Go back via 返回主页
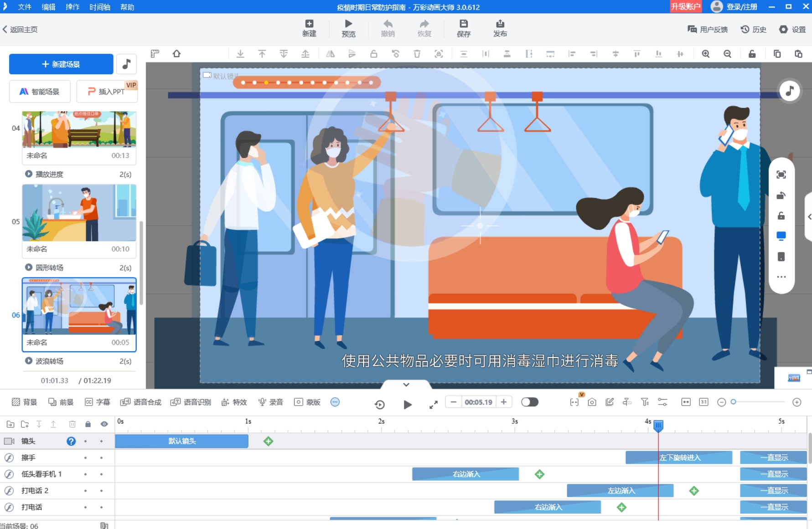Image resolution: width=812 pixels, height=529 pixels. click(x=20, y=30)
